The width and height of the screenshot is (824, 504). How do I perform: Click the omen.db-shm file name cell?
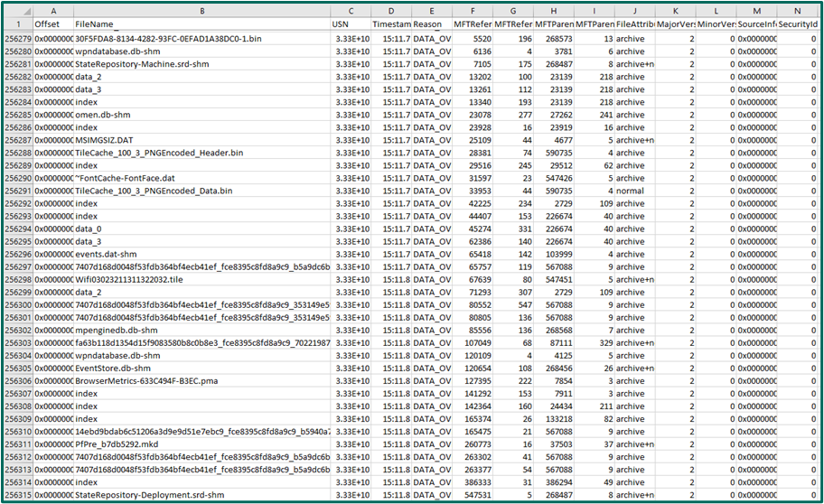tap(201, 115)
